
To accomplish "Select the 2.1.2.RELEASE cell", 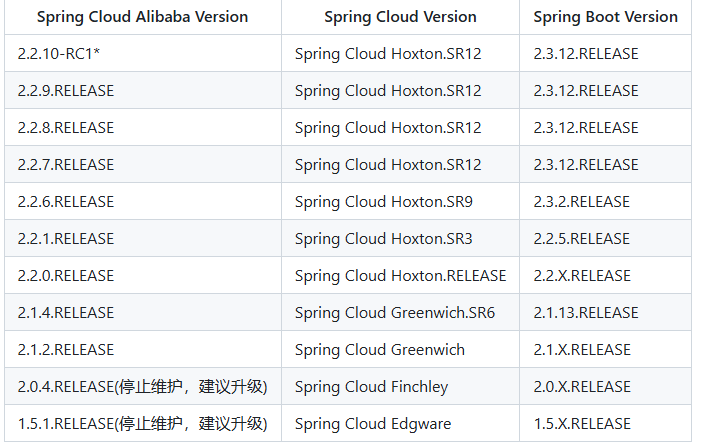I will point(66,350).
